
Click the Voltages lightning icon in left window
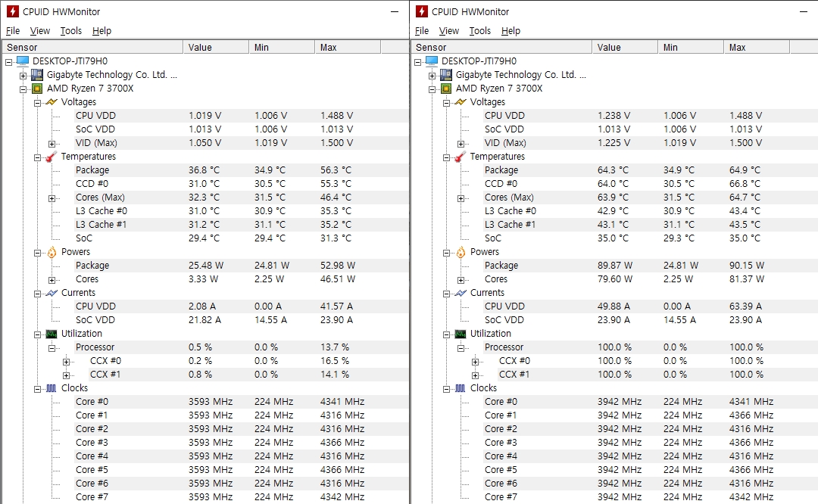[52, 102]
